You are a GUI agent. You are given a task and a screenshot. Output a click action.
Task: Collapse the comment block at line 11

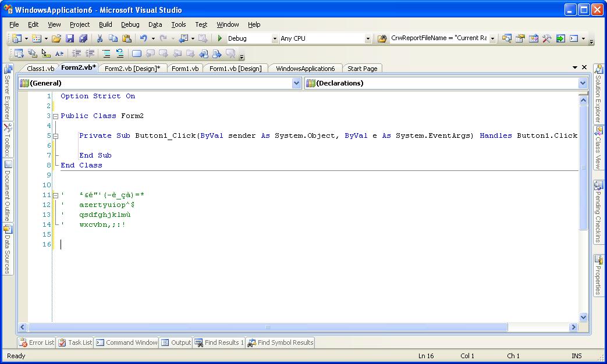click(x=55, y=195)
